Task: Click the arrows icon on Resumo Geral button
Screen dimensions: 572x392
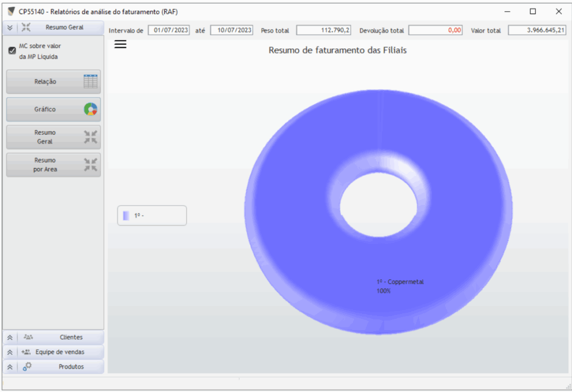Action: [90, 137]
